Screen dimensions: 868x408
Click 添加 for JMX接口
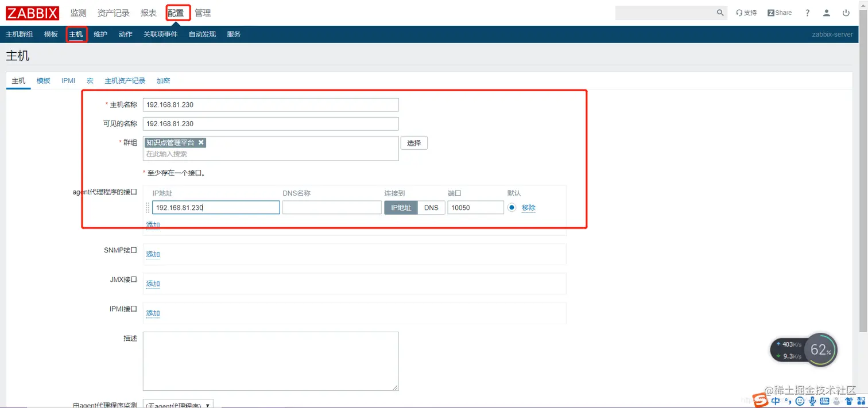pyautogui.click(x=153, y=283)
